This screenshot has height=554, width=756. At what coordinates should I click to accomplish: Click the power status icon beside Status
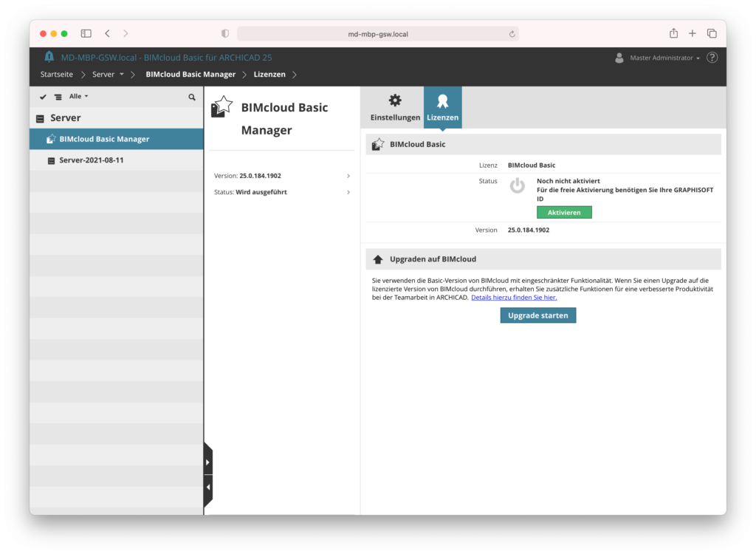pos(517,185)
